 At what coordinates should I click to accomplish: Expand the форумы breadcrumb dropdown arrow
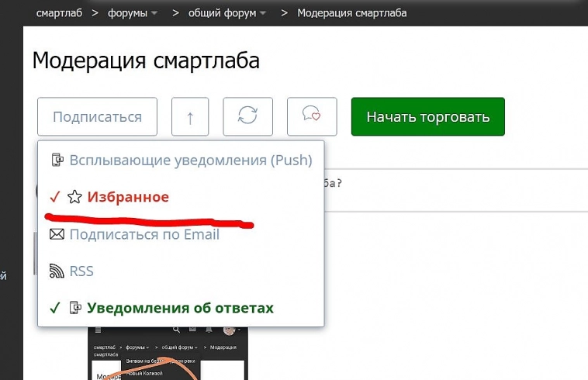point(154,13)
